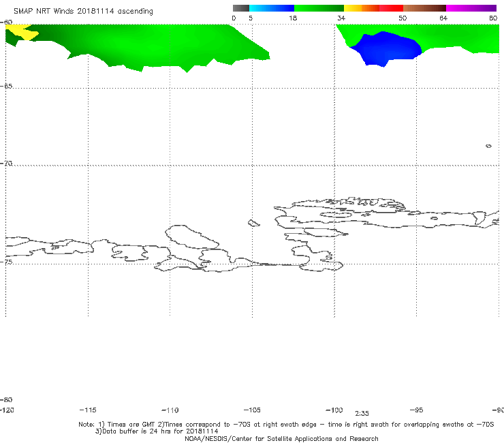Select the cyan-to-blue segment of the color bar
504x443 pixels.
272,8
